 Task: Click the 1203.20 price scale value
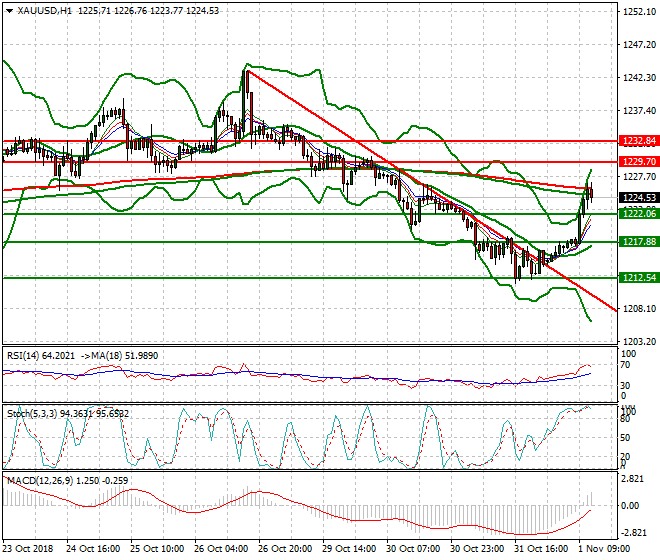pyautogui.click(x=639, y=341)
